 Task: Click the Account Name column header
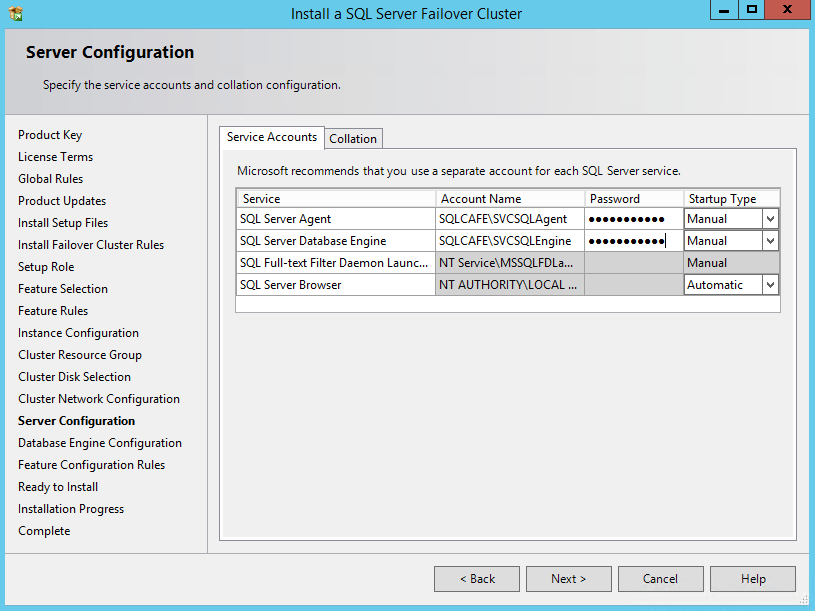510,198
